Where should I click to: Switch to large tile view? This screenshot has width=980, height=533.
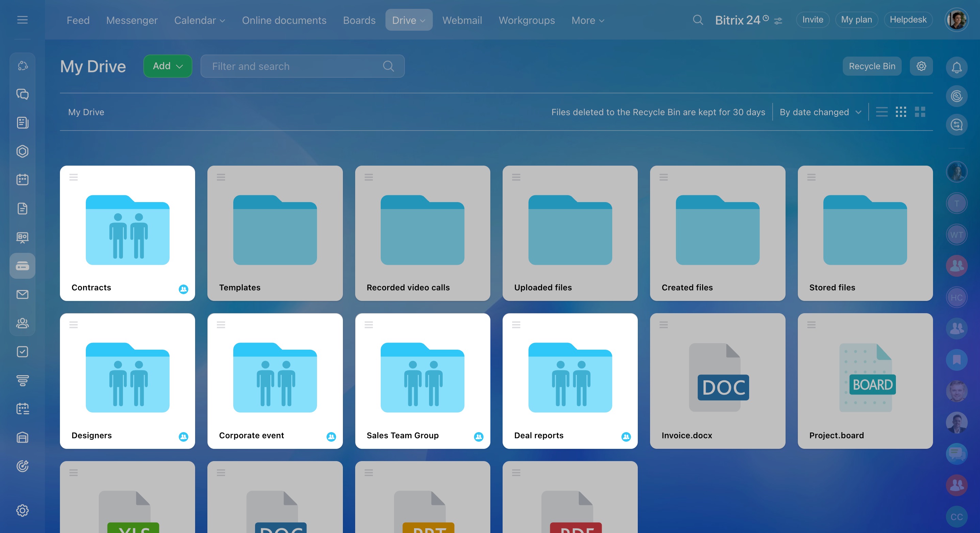pos(920,112)
